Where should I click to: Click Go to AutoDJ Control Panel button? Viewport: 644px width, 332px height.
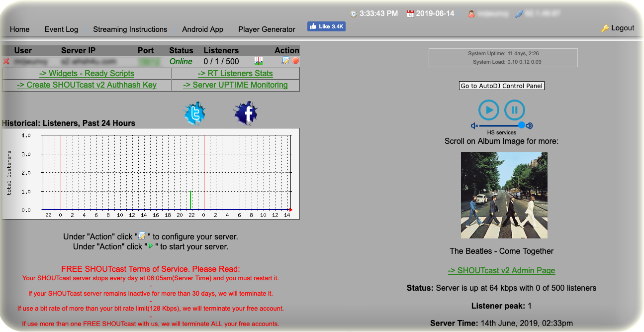tap(501, 86)
